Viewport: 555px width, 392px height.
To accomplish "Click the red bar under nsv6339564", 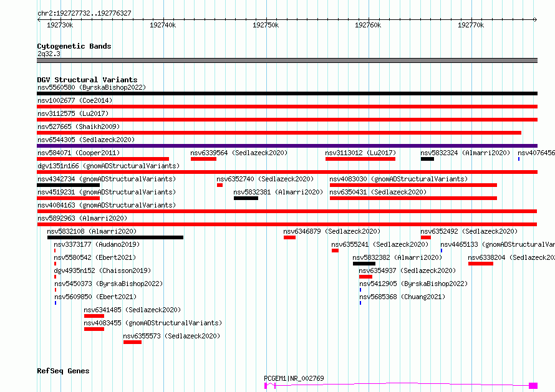I will coord(203,159).
